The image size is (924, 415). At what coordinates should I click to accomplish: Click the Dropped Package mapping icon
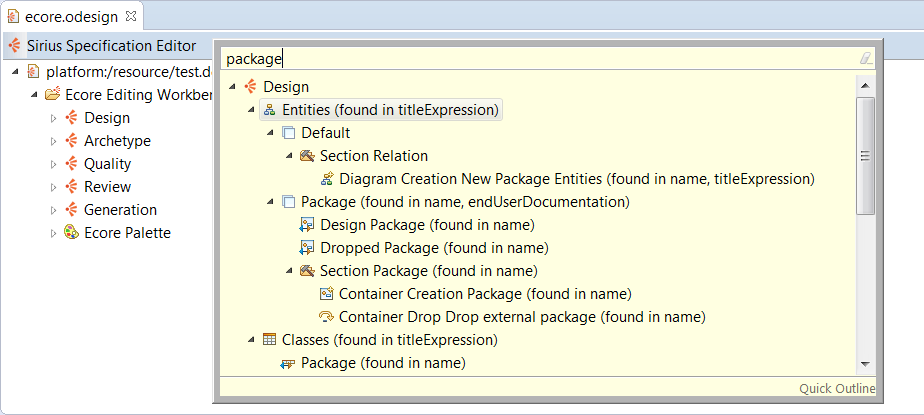click(x=308, y=248)
